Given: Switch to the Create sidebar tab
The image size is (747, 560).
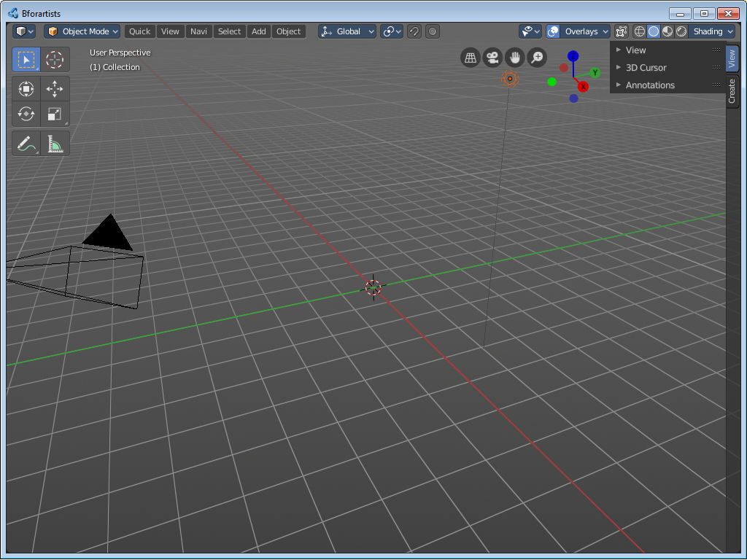Looking at the screenshot, I should pyautogui.click(x=732, y=91).
